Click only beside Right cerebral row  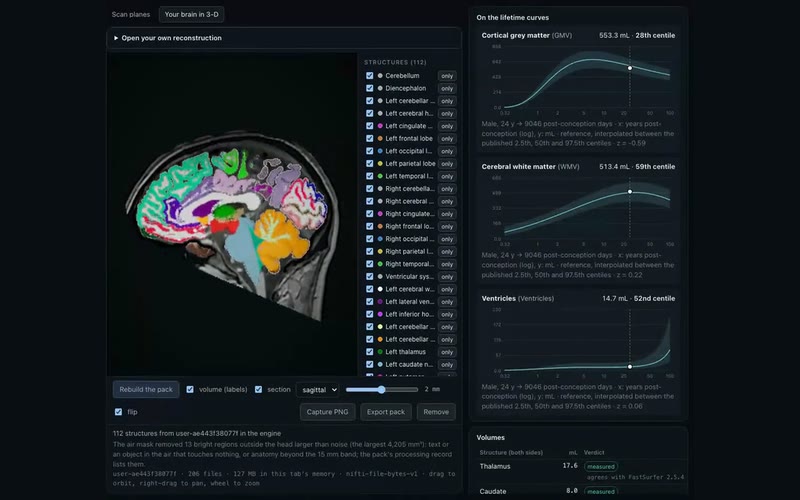[447, 201]
